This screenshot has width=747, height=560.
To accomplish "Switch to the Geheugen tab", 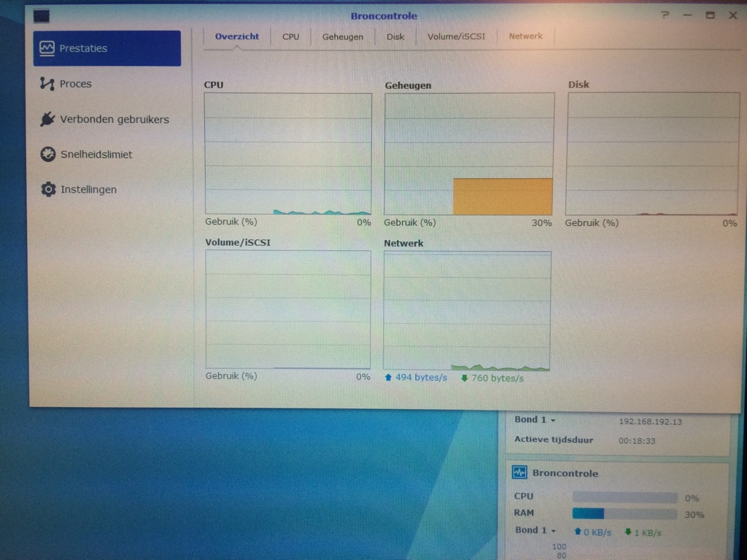I will pyautogui.click(x=343, y=36).
